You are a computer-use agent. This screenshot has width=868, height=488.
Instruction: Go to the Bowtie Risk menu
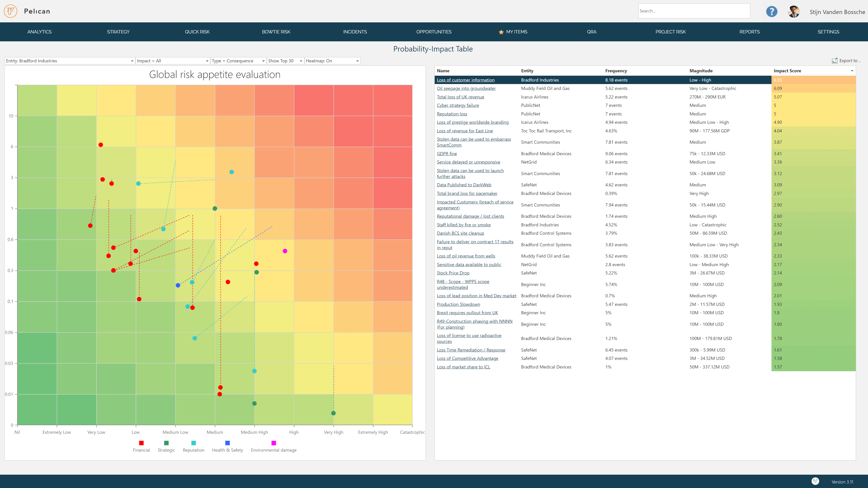coord(276,32)
